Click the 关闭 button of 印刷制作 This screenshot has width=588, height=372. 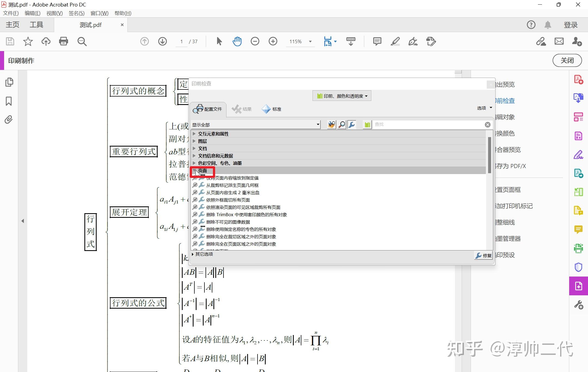pyautogui.click(x=567, y=60)
